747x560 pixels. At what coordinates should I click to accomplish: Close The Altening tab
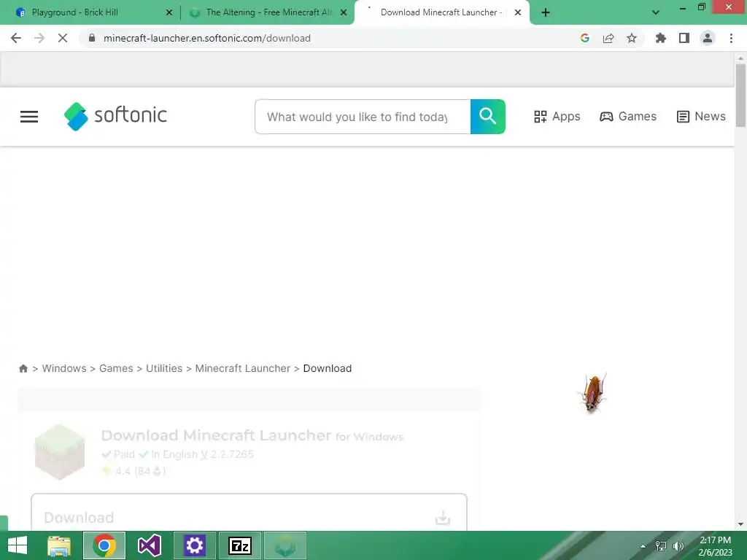coord(344,13)
